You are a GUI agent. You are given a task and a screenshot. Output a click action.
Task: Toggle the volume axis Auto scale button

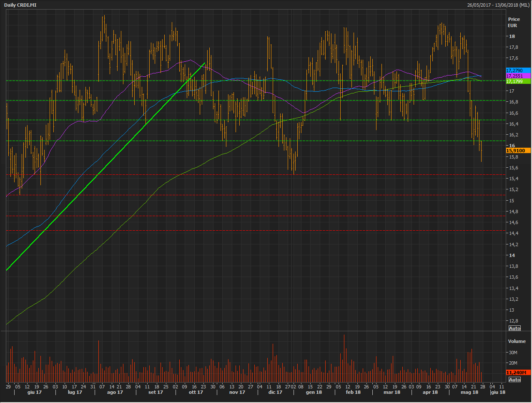514,379
